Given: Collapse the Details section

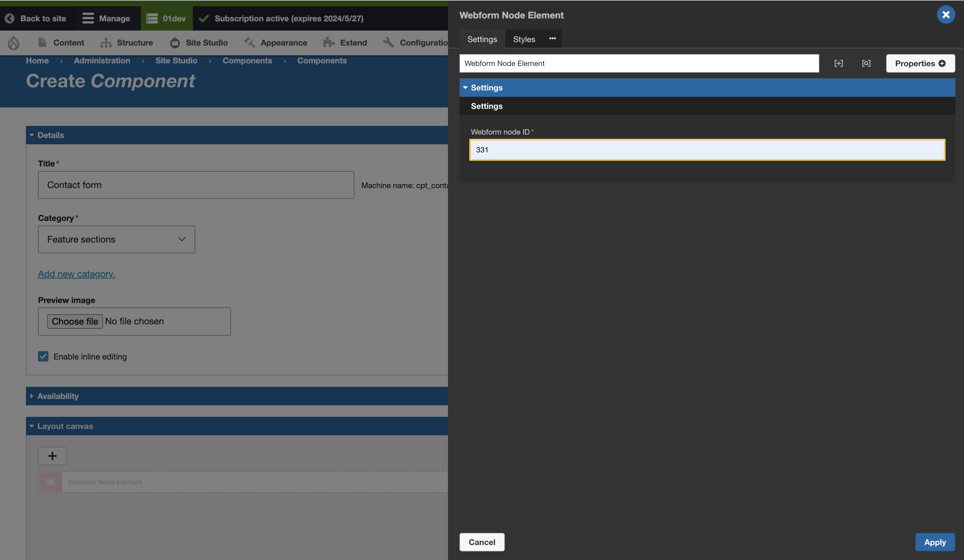Looking at the screenshot, I should click(x=237, y=135).
